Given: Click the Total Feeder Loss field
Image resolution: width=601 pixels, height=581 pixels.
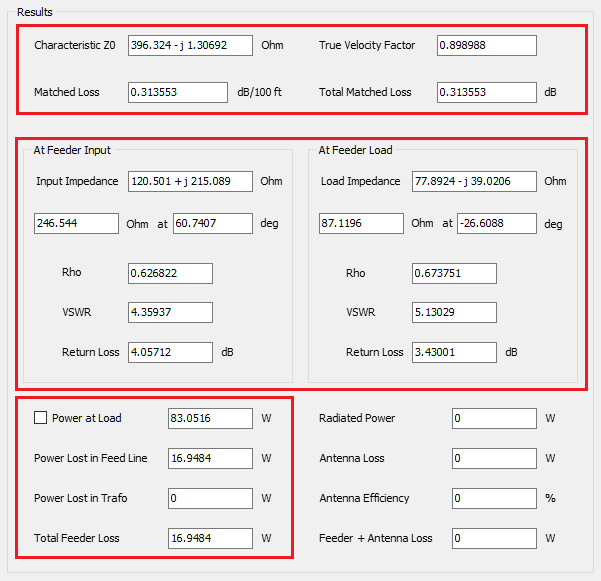Looking at the screenshot, I should pyautogui.click(x=210, y=538).
